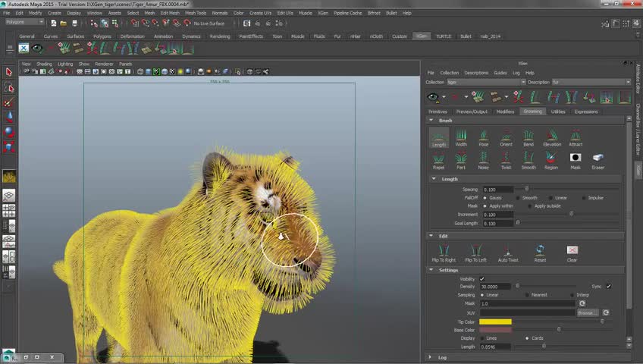The width and height of the screenshot is (643, 364).
Task: Select the Eraser brush
Action: (x=598, y=159)
